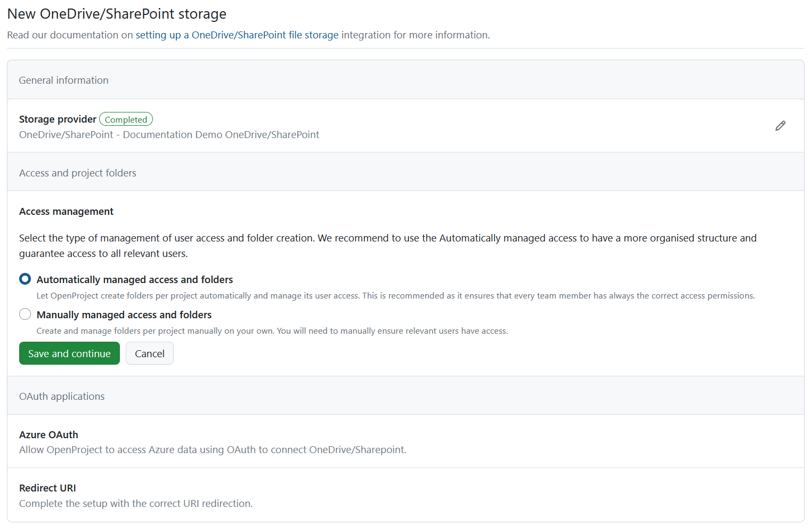Select Automatically managed access and folders

25,279
